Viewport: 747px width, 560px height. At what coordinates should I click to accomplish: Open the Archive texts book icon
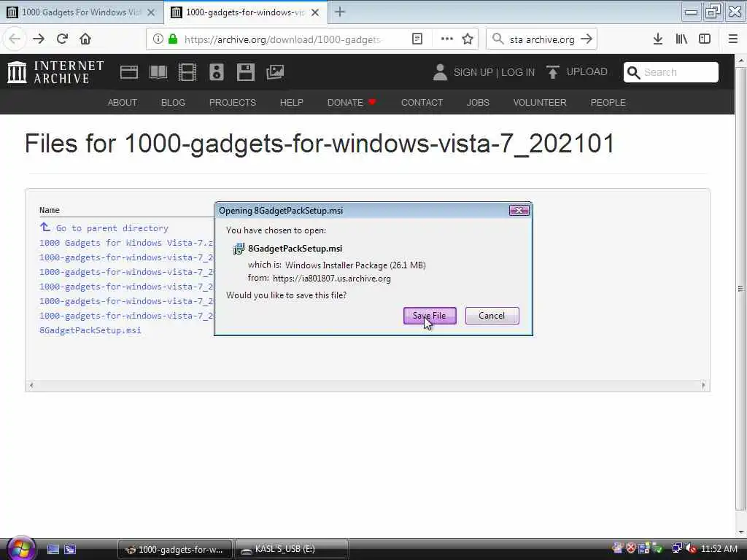tap(158, 72)
